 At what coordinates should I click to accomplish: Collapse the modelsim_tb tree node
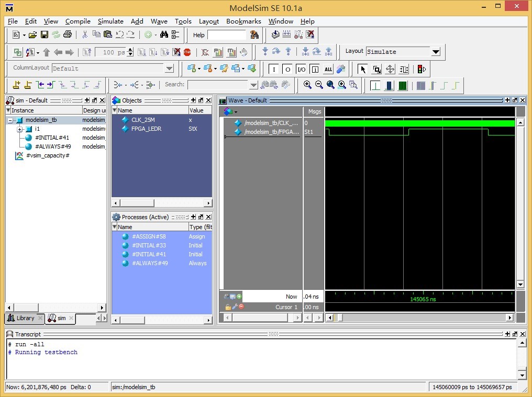pos(10,120)
